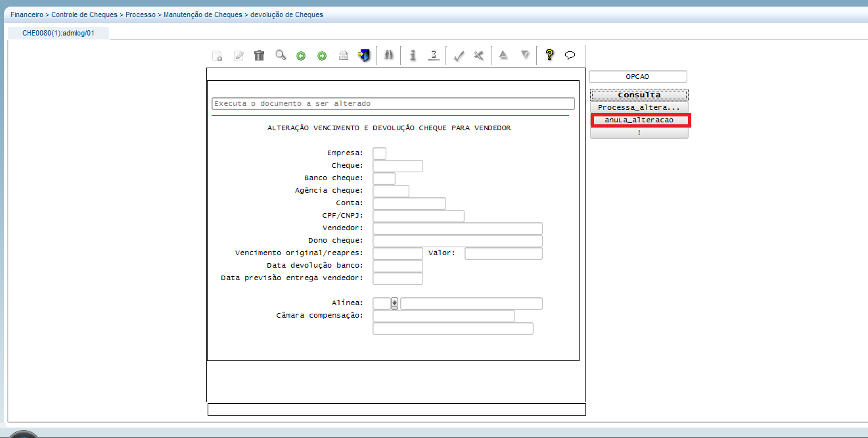Image resolution: width=868 pixels, height=438 pixels.
Task: Click the anuLa_alteracao button
Action: [x=639, y=120]
